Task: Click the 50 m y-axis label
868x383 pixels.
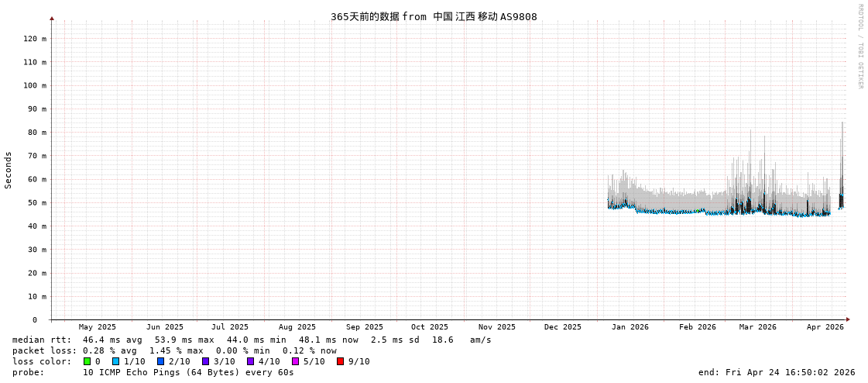Action: click(x=37, y=203)
